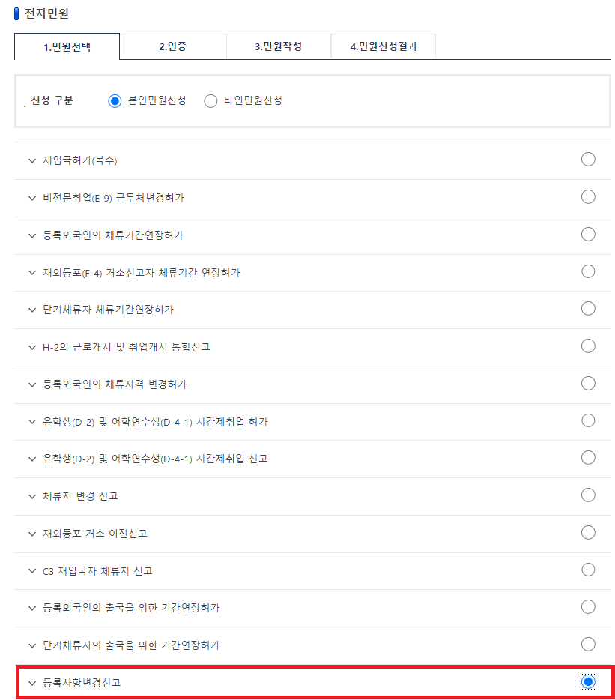
Task: Select 등록외국인의 출국을 위한 기간연장허가
Action: click(x=588, y=607)
